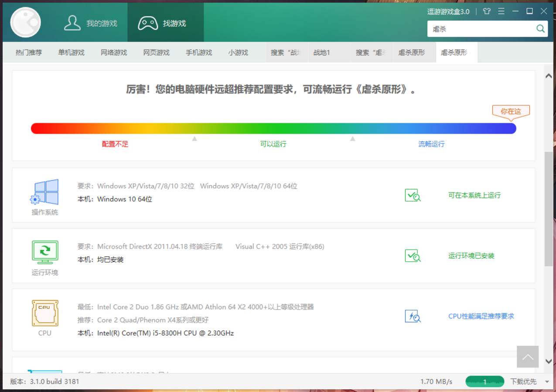Switch to 我的游戏 tab

tap(91, 23)
